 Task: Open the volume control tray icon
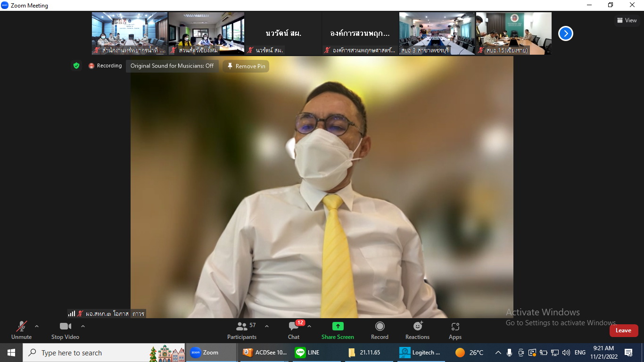pos(566,353)
